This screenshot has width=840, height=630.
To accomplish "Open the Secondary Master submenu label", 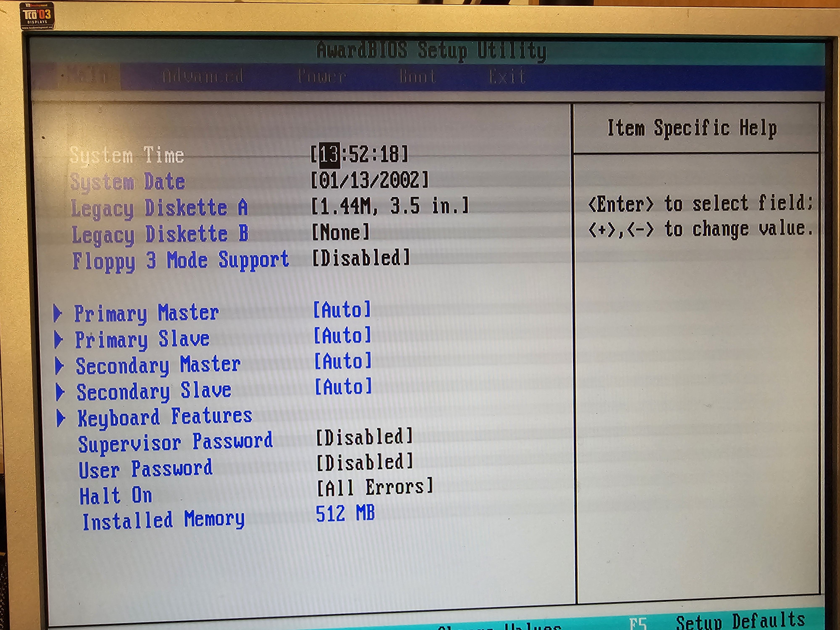I will click(x=158, y=365).
